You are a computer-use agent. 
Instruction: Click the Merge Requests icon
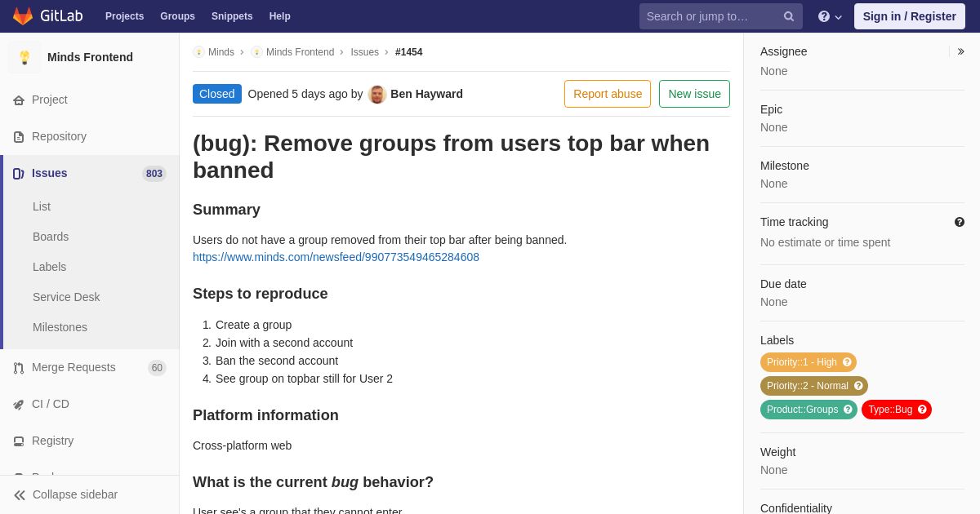(19, 368)
